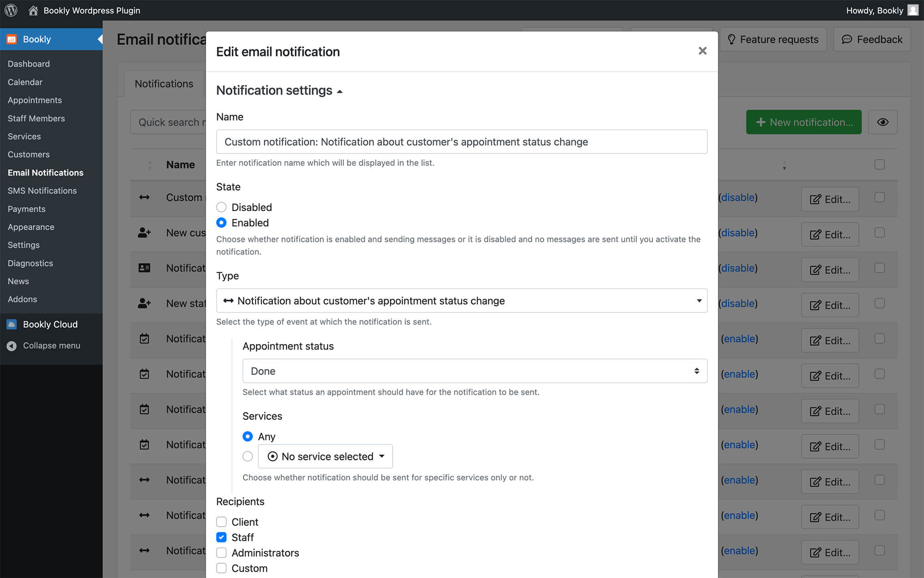Image resolution: width=924 pixels, height=578 pixels.
Task: Check the Custom recipient checkbox
Action: point(221,568)
